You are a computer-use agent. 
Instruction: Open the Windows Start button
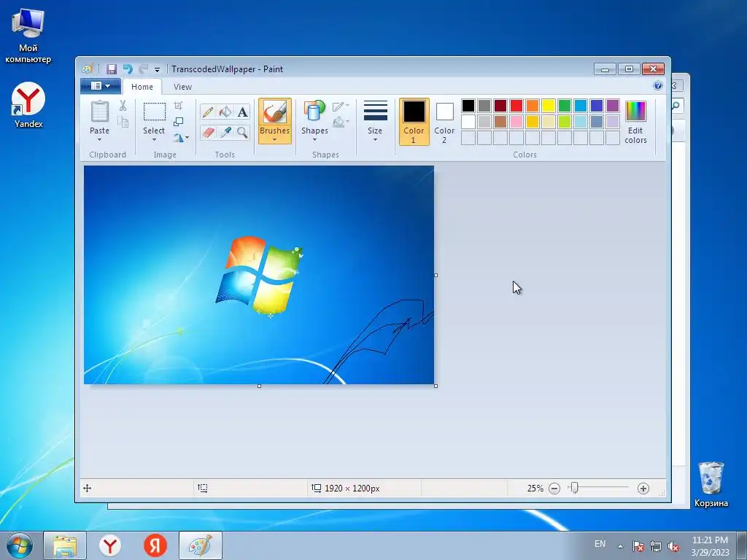[x=20, y=545]
